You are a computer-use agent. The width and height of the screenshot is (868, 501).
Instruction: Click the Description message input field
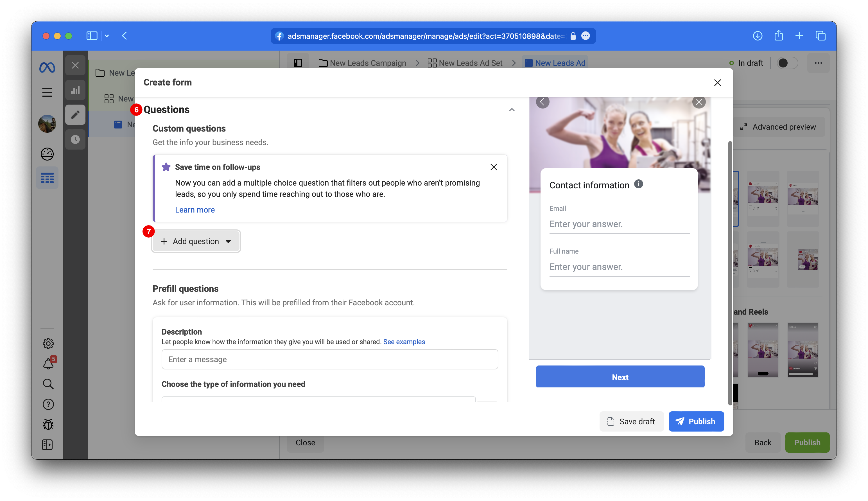tap(329, 359)
